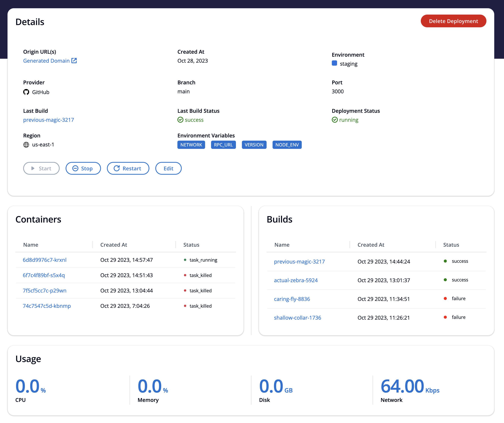Screen dimensions: 504x423
Task: Select the RPC_URL environment variable tag
Action: [223, 145]
